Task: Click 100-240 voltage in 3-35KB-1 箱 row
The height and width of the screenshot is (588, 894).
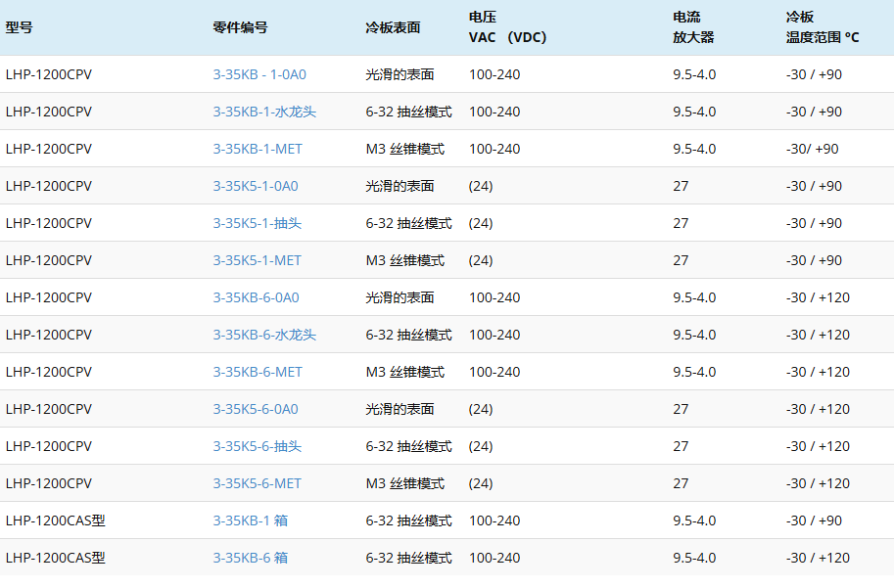Action: [494, 520]
